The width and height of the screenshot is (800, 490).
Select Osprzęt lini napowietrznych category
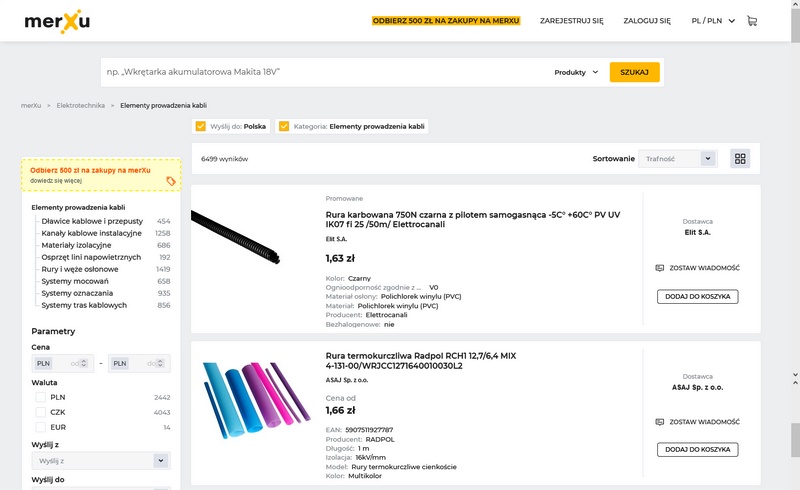pyautogui.click(x=91, y=257)
